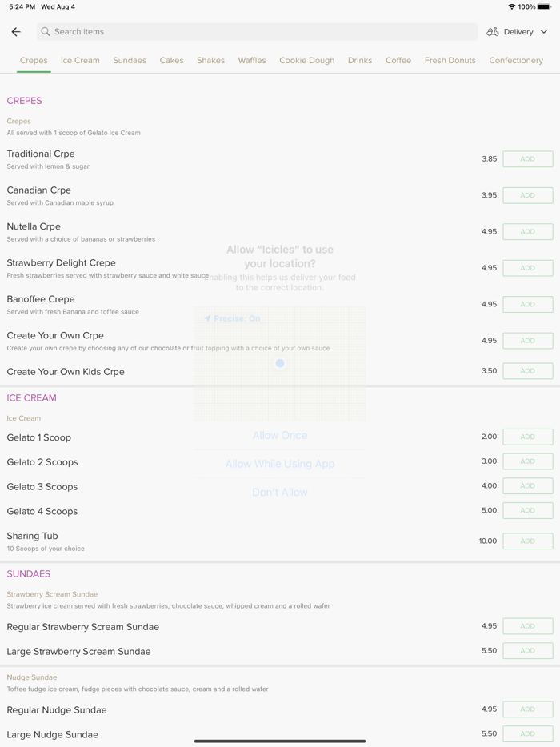560x747 pixels.
Task: Choose Allow Once for location
Action: tap(280, 435)
